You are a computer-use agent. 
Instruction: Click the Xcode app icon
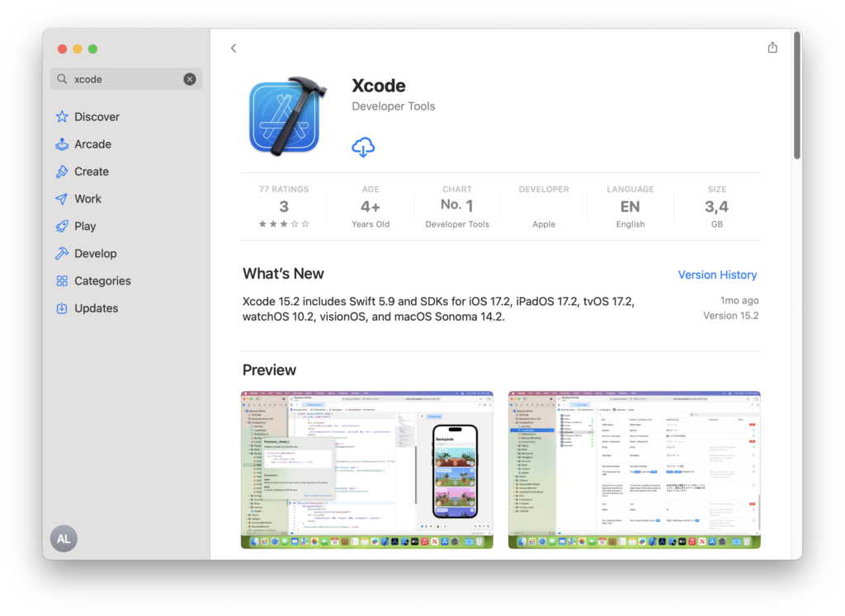pyautogui.click(x=288, y=116)
